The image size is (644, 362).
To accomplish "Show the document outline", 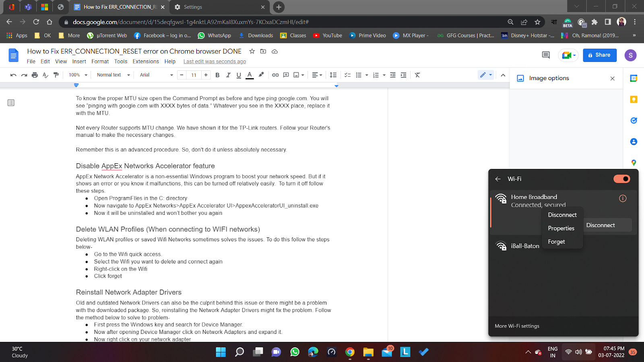I will 11,103.
